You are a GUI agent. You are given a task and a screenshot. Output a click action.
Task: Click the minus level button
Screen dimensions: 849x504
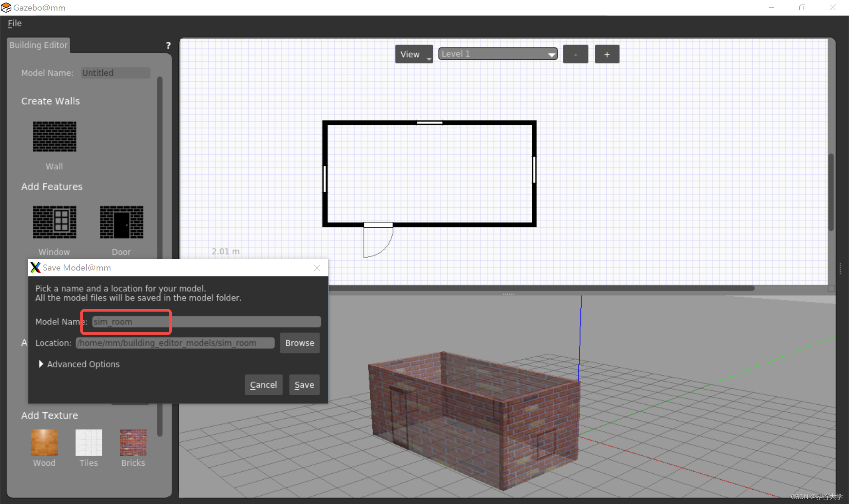pyautogui.click(x=575, y=54)
